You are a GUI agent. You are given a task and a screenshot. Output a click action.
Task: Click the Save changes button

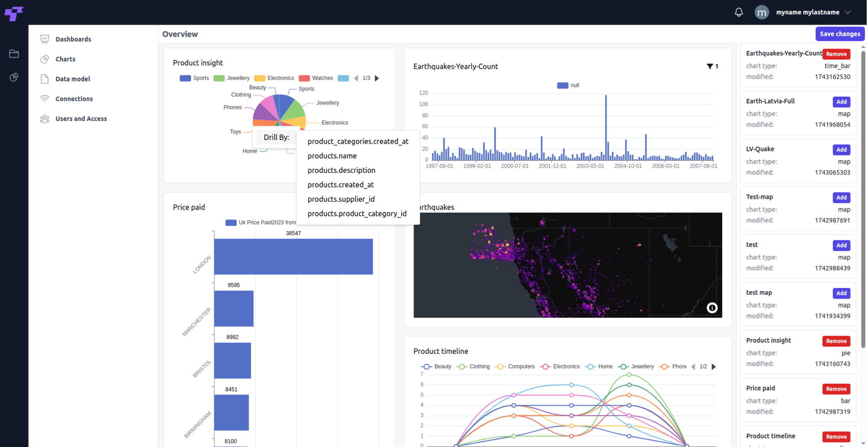(839, 34)
